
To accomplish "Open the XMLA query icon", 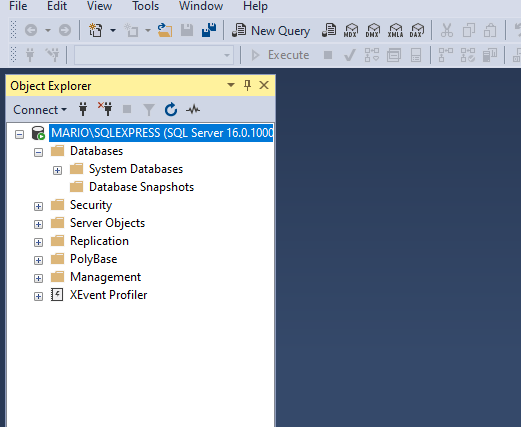I will click(395, 31).
